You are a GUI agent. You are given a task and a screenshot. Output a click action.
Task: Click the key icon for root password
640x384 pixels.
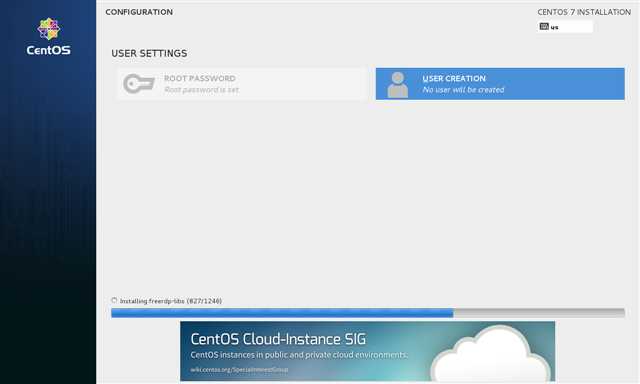[139, 84]
